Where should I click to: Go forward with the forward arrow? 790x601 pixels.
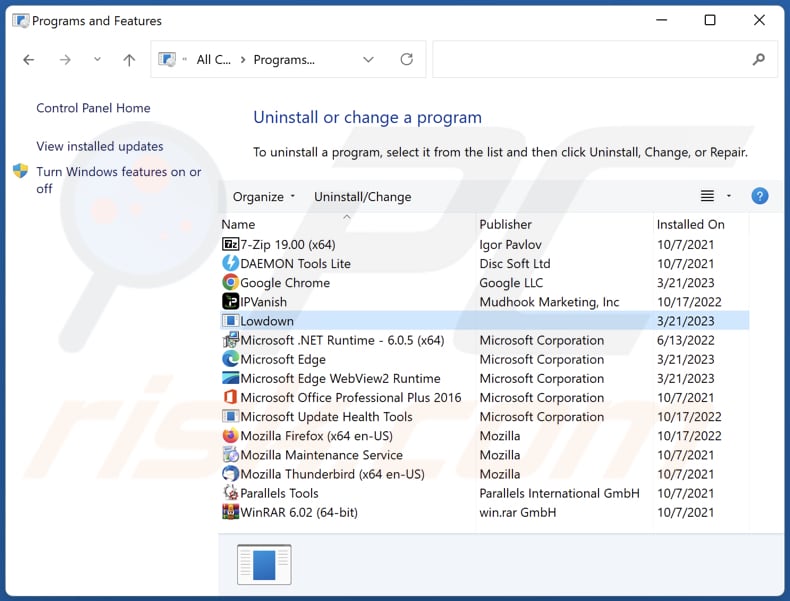[65, 60]
